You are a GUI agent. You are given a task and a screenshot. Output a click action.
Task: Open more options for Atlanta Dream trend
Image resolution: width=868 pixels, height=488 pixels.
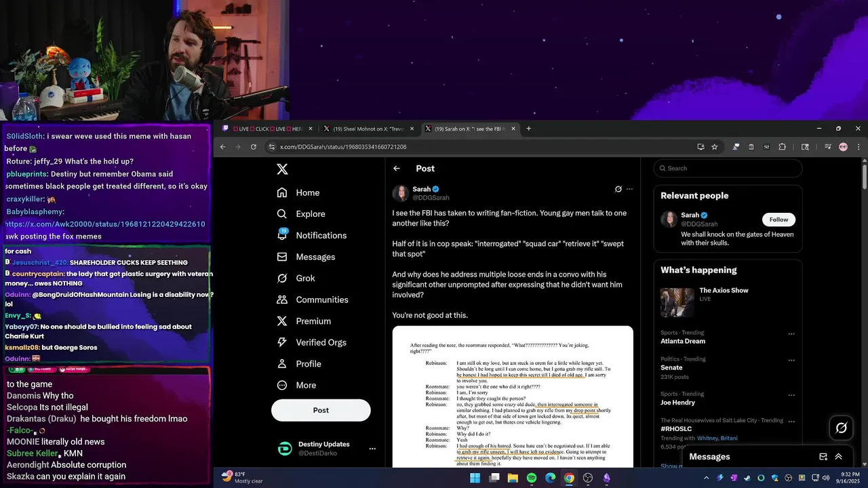791,333
